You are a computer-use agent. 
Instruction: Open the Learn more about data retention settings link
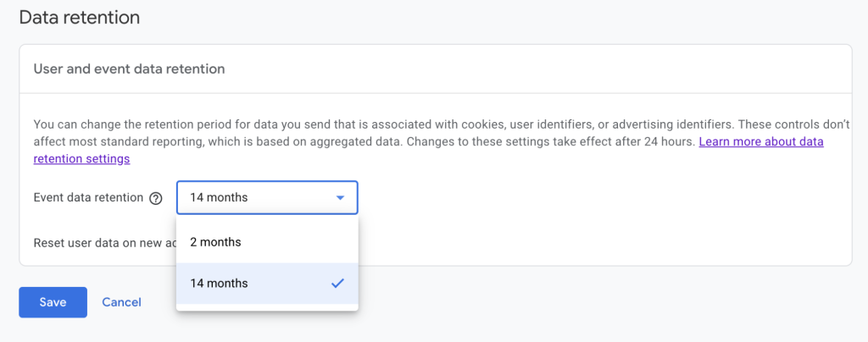click(x=760, y=142)
